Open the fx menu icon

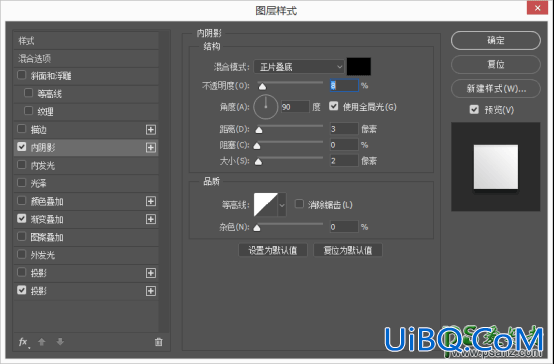(x=23, y=342)
